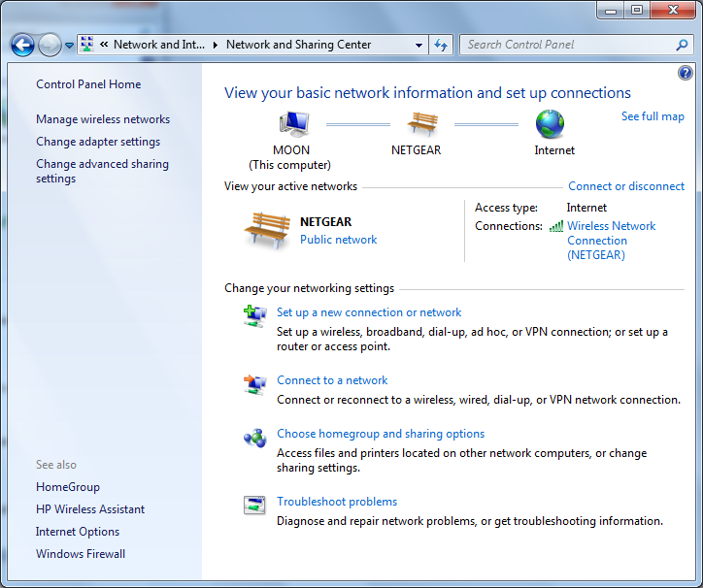Open Help via the question mark icon
This screenshot has width=703, height=588.
686,73
